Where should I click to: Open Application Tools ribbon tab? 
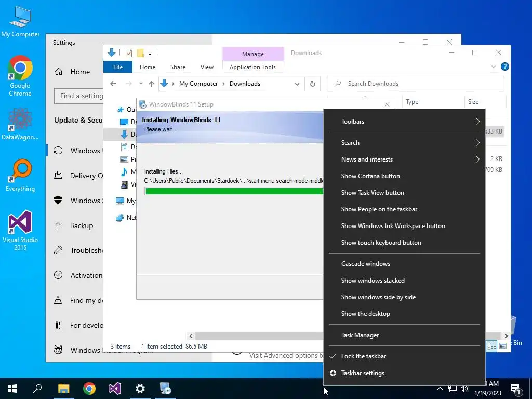coord(253,67)
